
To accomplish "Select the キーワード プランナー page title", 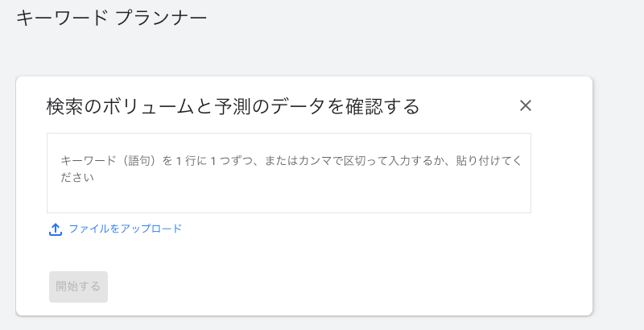I will point(111,19).
